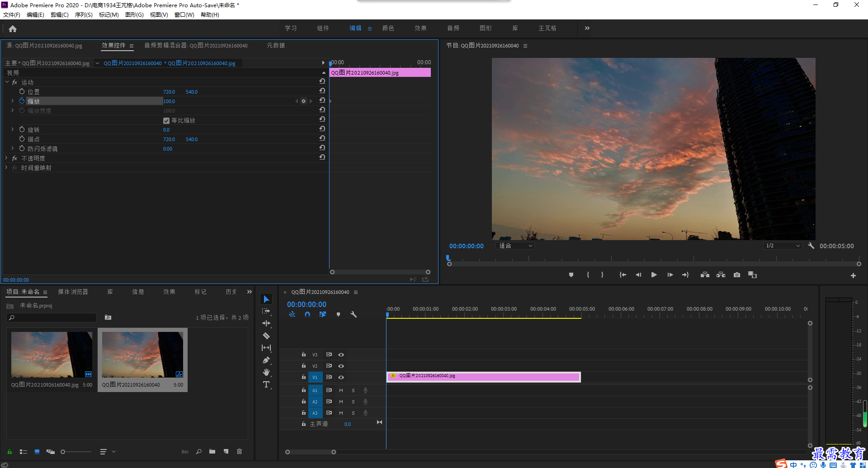Click the Extract button

(x=721, y=275)
